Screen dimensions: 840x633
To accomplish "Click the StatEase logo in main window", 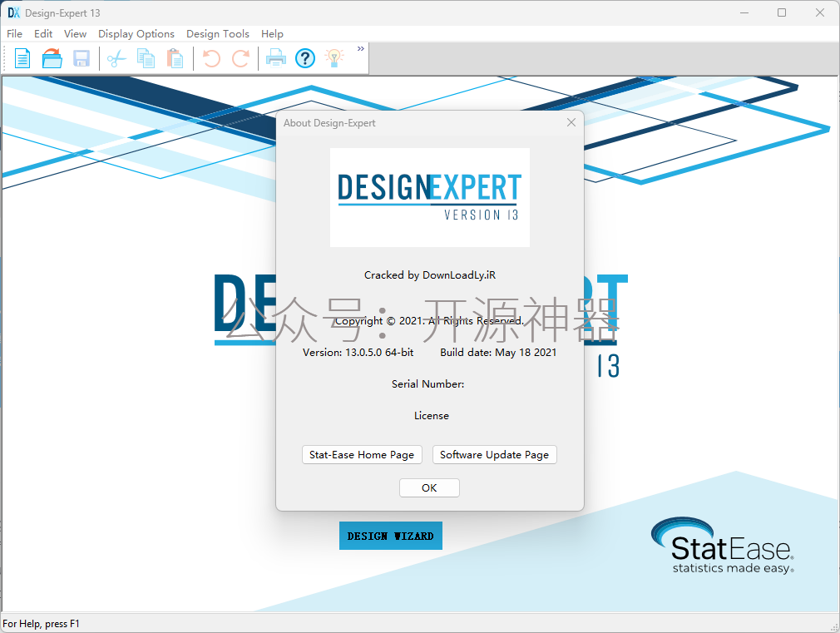I will point(723,546).
